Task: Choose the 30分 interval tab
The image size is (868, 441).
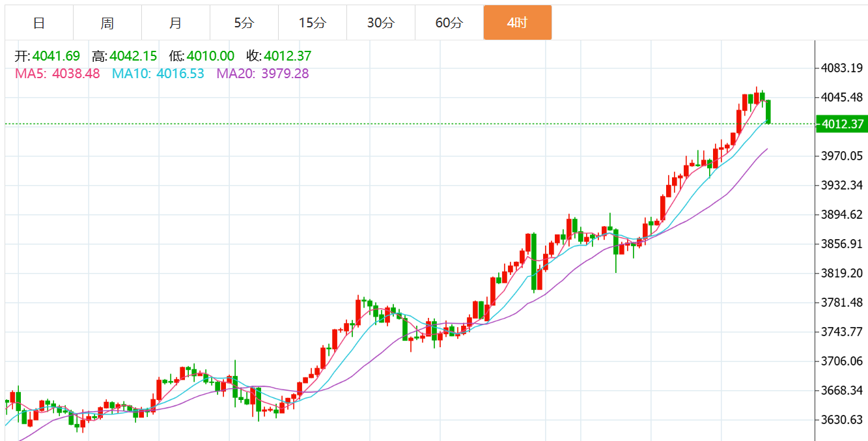Action: 381,23
